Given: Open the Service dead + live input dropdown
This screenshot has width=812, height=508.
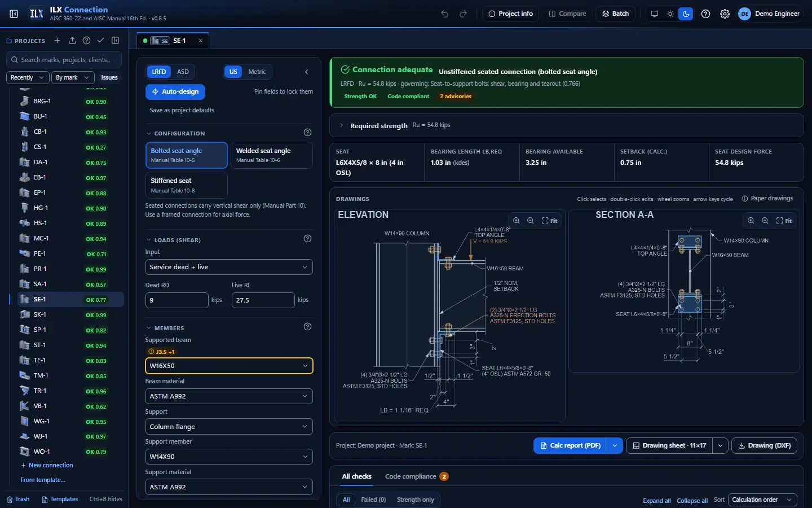Looking at the screenshot, I should click(x=229, y=267).
